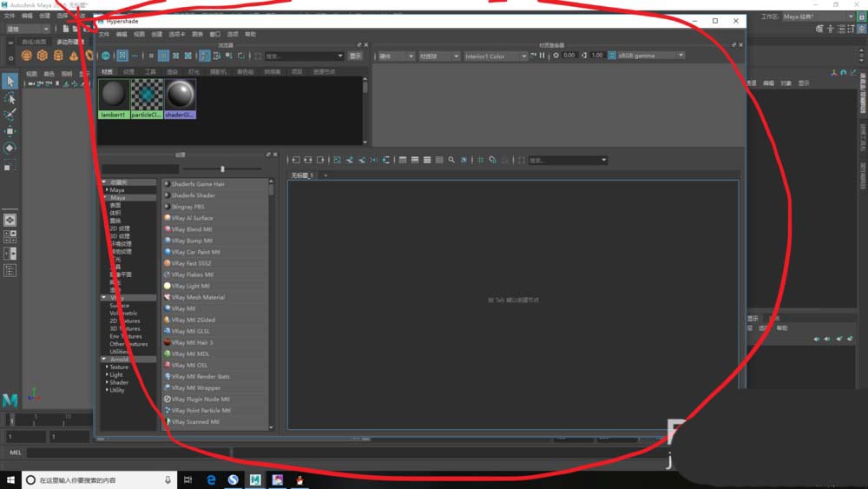Expand the Arnold Shader tree item

(107, 382)
